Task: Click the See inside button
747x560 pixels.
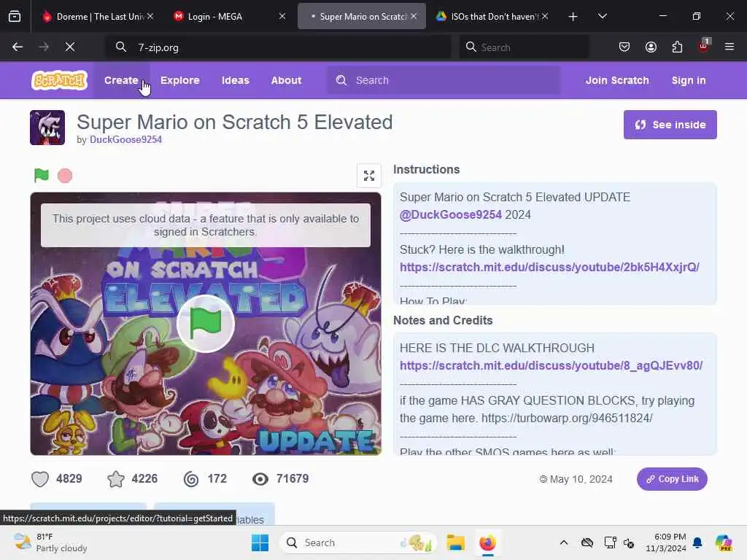Action: pyautogui.click(x=670, y=125)
